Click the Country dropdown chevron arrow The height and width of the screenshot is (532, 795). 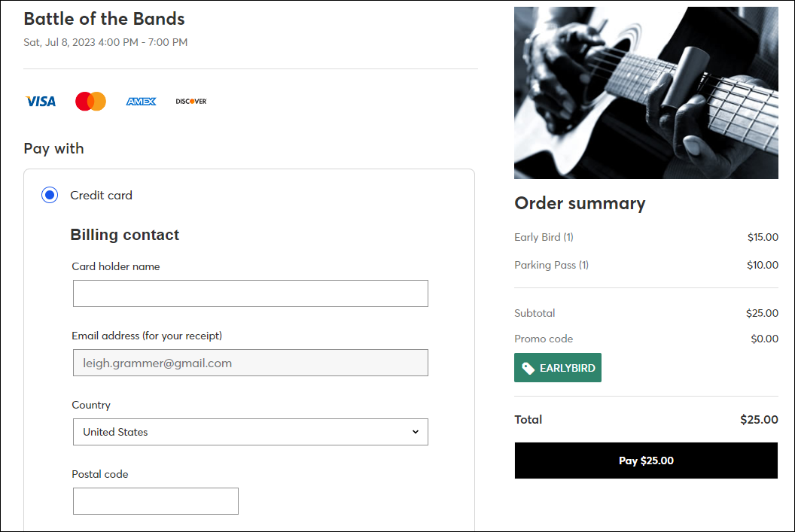click(x=416, y=432)
